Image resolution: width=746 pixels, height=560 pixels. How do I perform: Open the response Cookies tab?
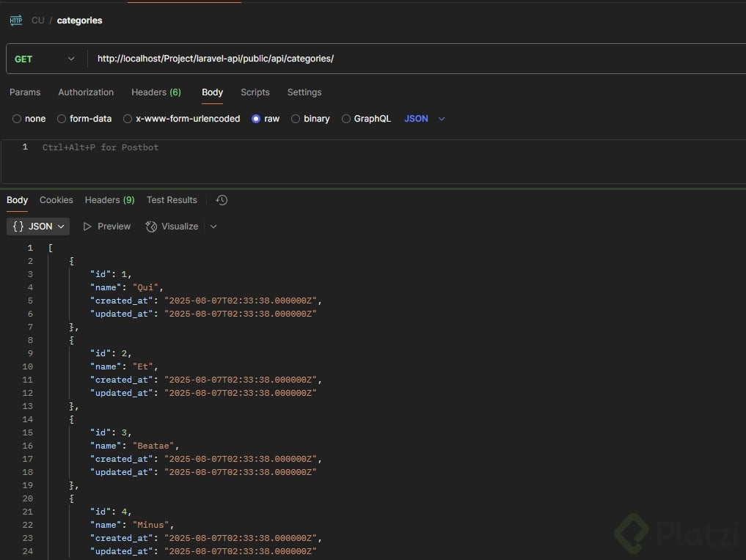(x=56, y=200)
